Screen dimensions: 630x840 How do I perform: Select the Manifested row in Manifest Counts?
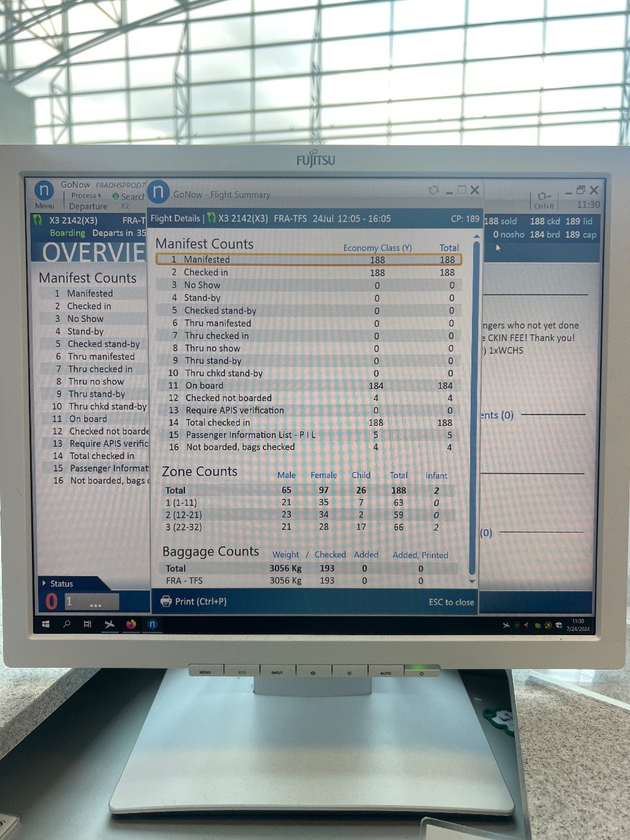[308, 260]
